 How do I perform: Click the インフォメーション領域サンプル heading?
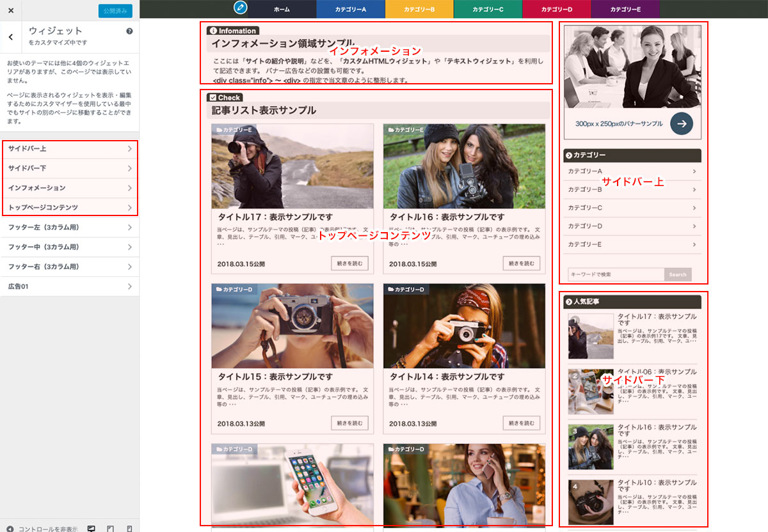283,43
